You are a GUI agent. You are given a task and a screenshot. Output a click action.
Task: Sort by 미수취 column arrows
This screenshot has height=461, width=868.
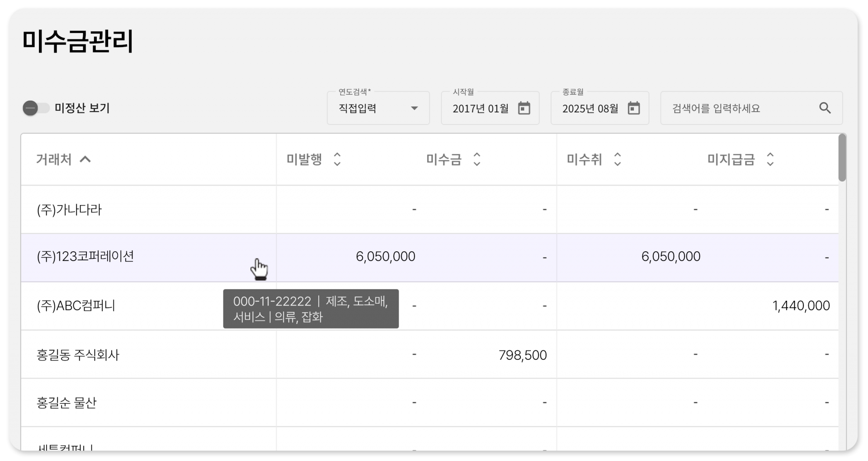tap(617, 160)
